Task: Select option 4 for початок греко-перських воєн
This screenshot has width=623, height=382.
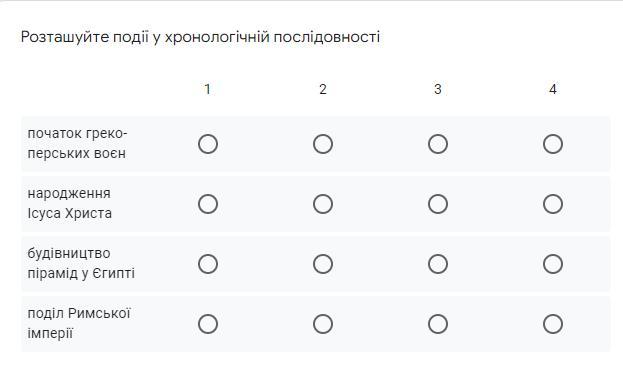Action: pos(553,144)
